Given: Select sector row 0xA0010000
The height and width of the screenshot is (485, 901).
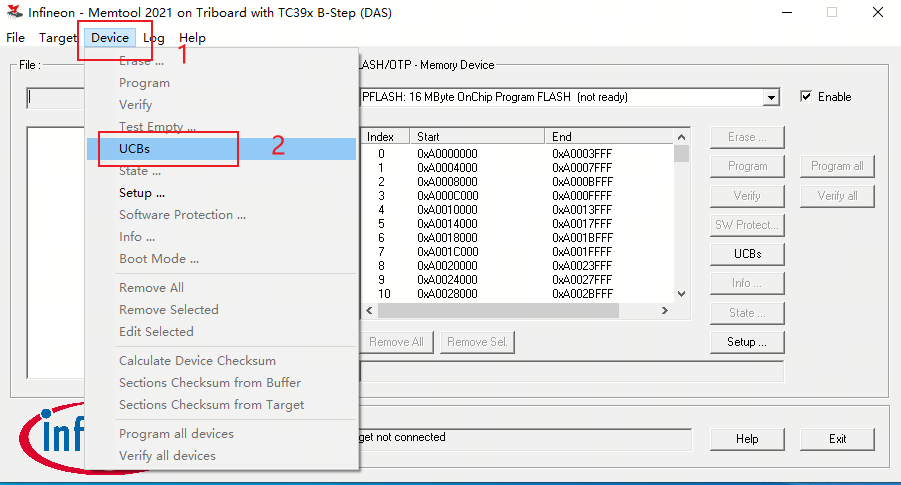Looking at the screenshot, I should coord(517,210).
